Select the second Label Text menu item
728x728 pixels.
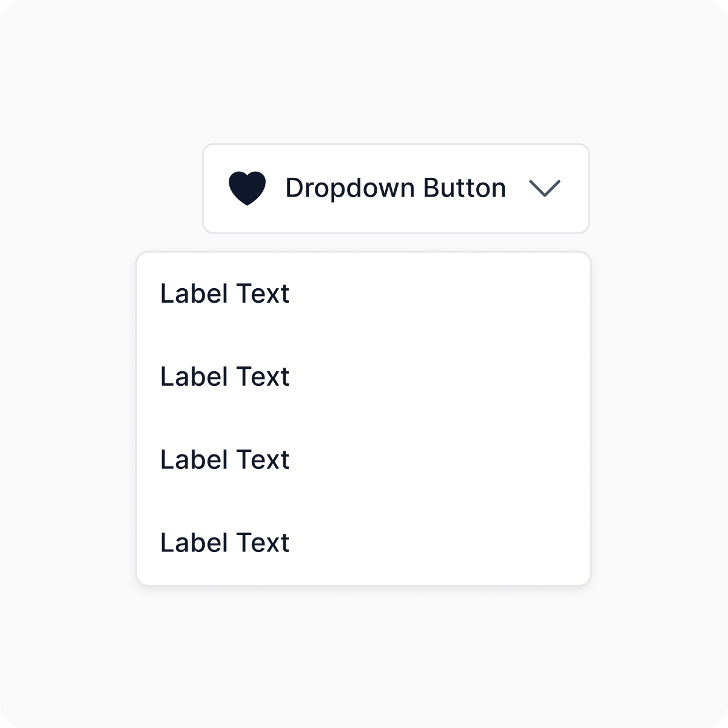point(225,377)
